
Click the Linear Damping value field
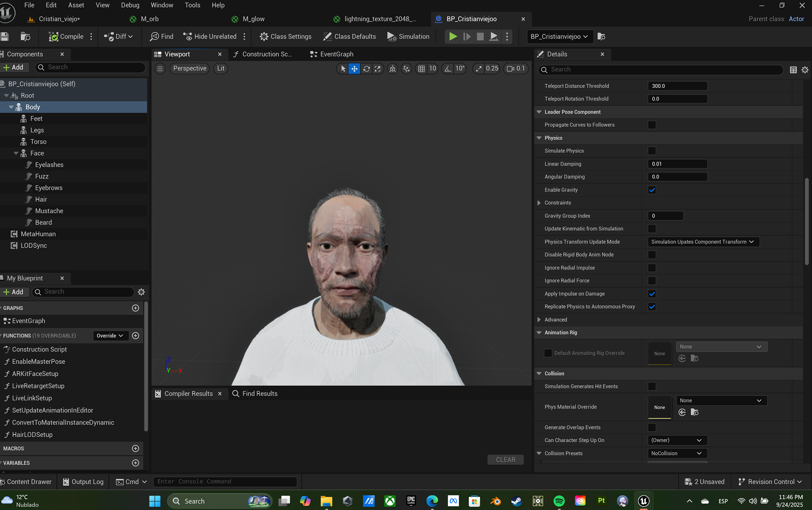[x=677, y=164]
